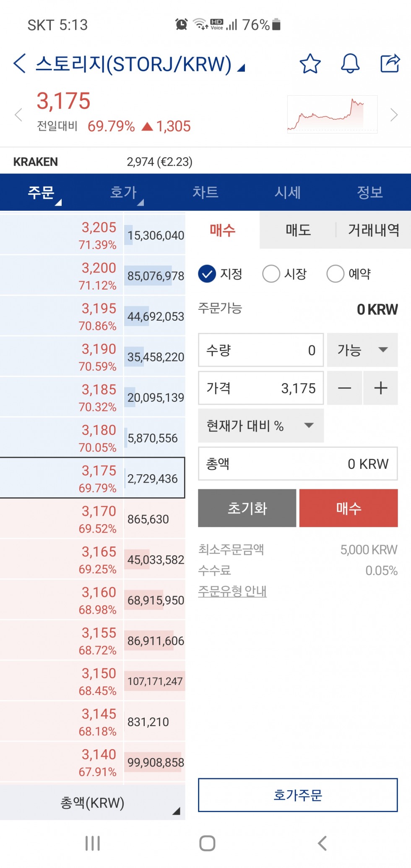The height and width of the screenshot is (868, 411).
Task: Share this coin via share icon
Action: (390, 63)
